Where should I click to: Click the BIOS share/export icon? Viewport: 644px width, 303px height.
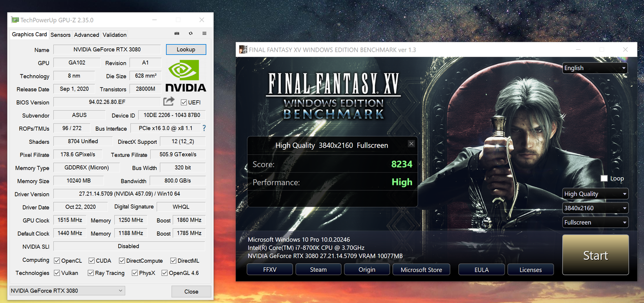[169, 102]
